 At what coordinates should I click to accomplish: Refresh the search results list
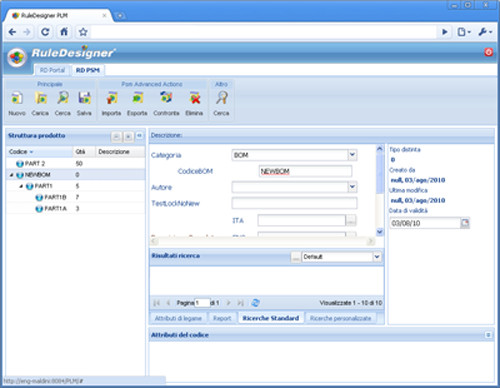tap(255, 303)
